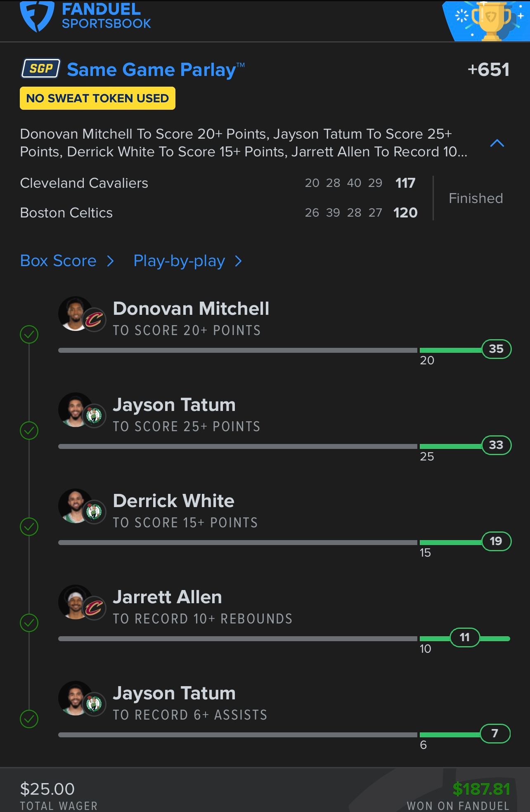The height and width of the screenshot is (812, 530).
Task: Collapse the parlay legs with the up chevron
Action: click(x=497, y=143)
